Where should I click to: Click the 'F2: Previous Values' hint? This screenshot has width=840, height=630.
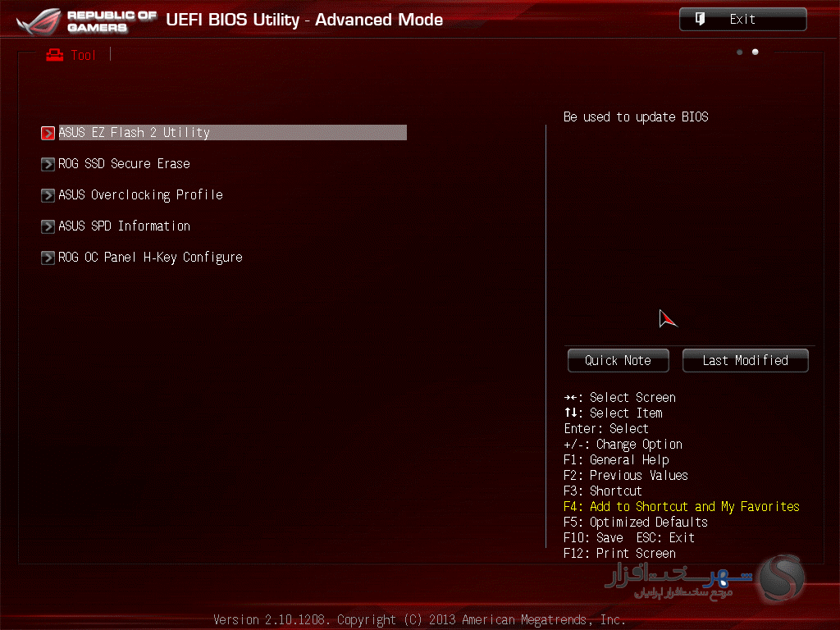pyautogui.click(x=626, y=476)
